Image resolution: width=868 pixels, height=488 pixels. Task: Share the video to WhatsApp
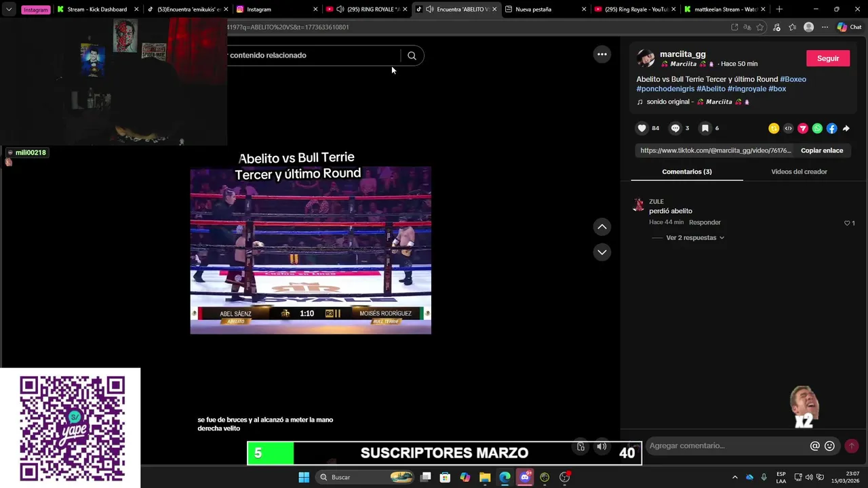click(x=817, y=128)
